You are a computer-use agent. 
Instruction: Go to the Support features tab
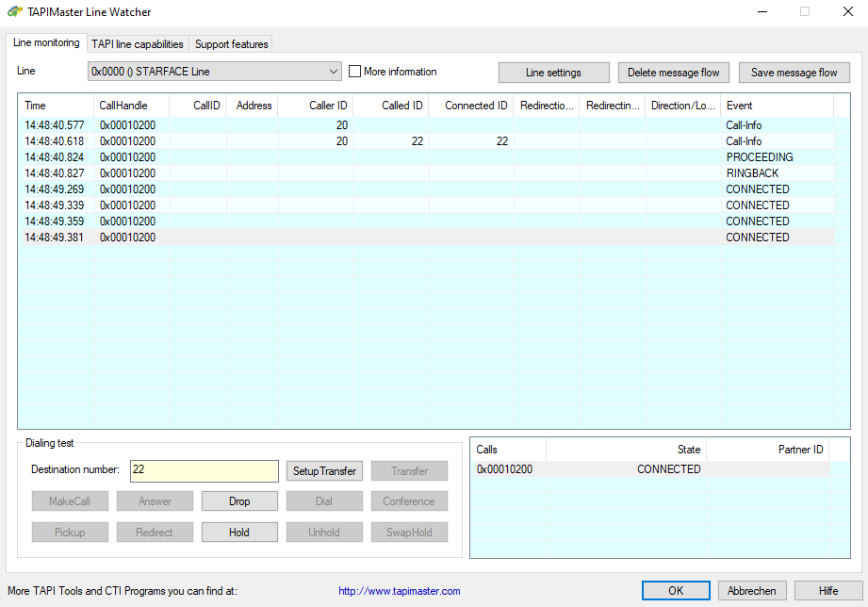point(232,44)
